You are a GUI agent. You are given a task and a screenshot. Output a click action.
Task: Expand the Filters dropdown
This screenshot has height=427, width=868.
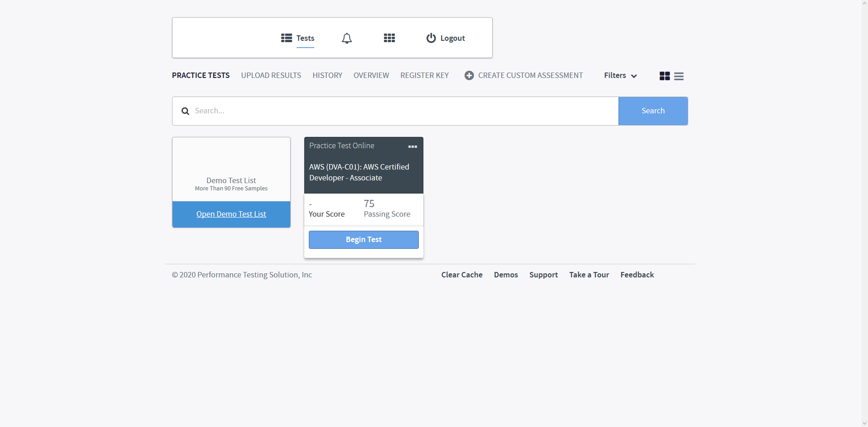tap(620, 75)
